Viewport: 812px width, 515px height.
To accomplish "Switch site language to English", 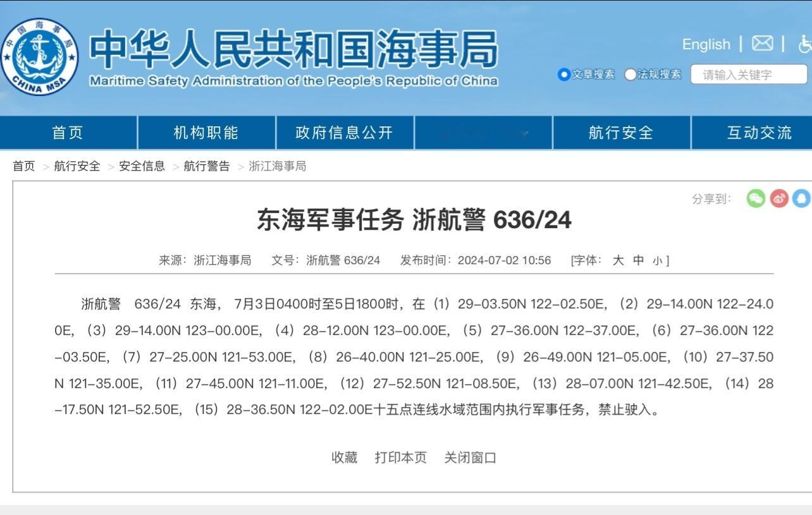I will (706, 44).
